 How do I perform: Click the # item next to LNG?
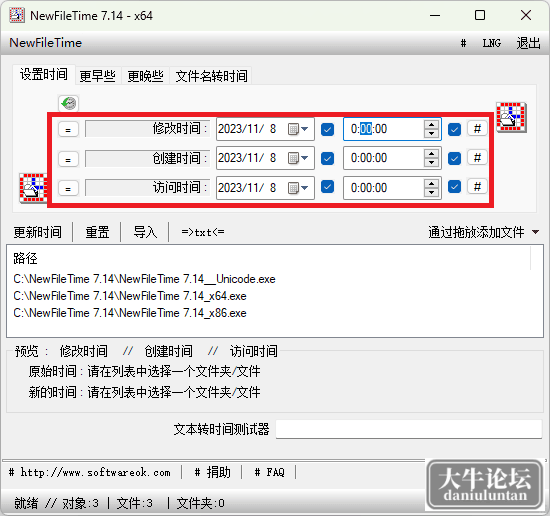463,43
